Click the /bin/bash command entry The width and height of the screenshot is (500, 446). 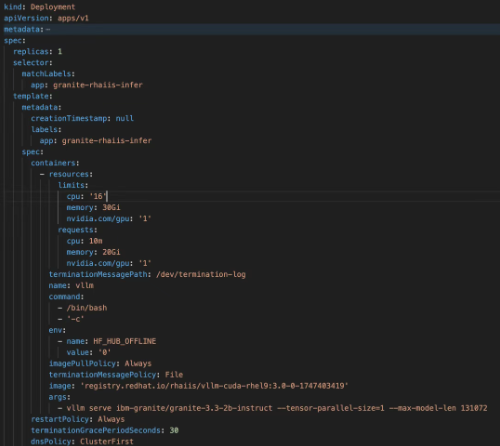(87, 308)
